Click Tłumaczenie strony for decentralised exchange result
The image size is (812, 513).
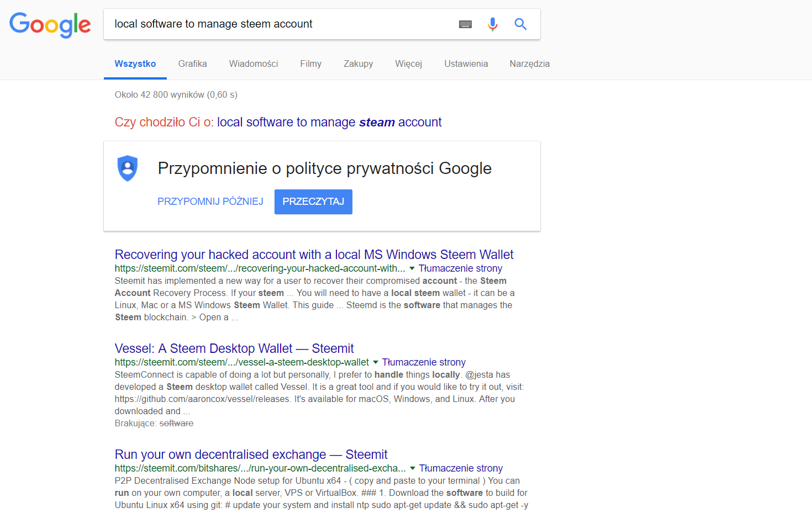(x=461, y=468)
